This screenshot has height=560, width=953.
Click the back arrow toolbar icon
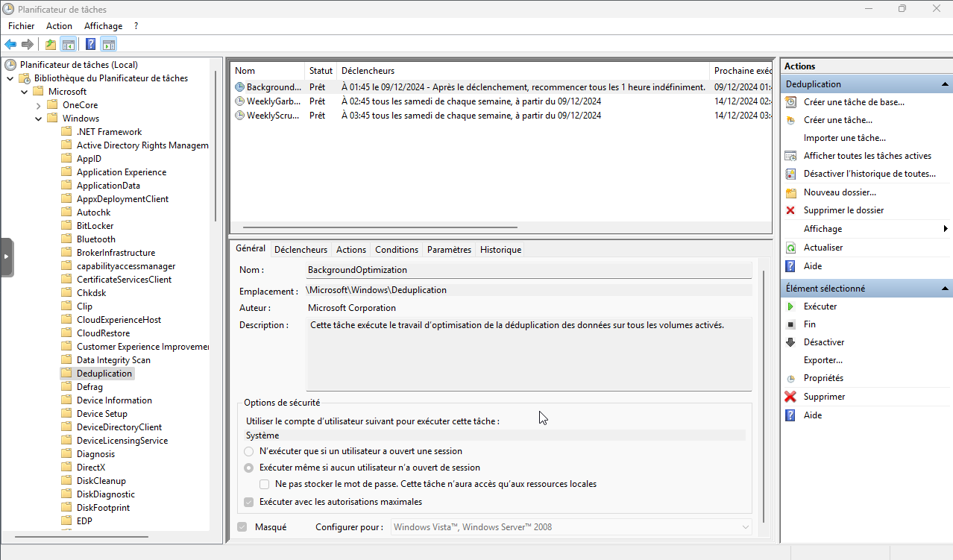coord(10,44)
